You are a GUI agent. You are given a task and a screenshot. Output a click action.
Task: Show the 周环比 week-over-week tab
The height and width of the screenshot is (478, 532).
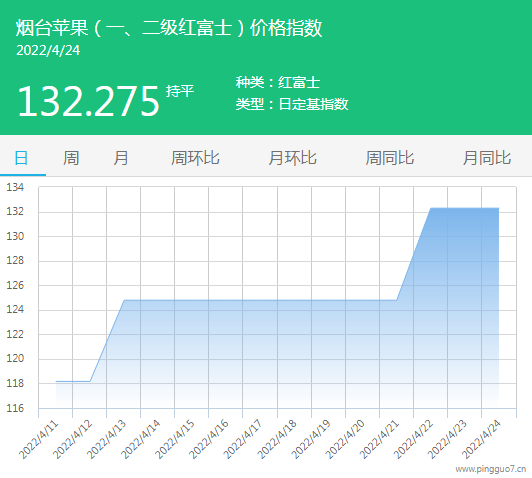pos(195,158)
